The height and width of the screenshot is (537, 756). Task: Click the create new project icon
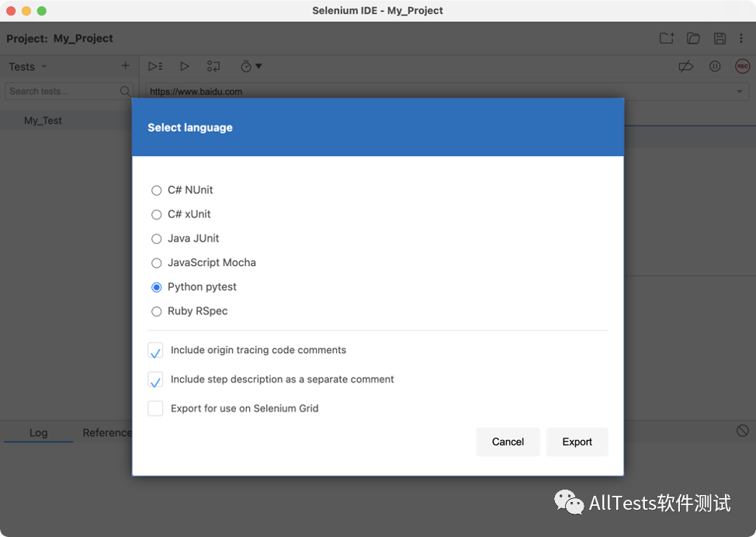click(667, 38)
